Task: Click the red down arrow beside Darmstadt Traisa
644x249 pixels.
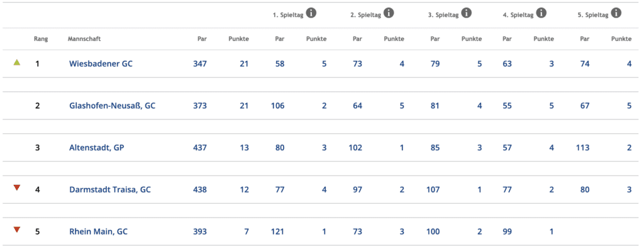Action: (x=16, y=188)
